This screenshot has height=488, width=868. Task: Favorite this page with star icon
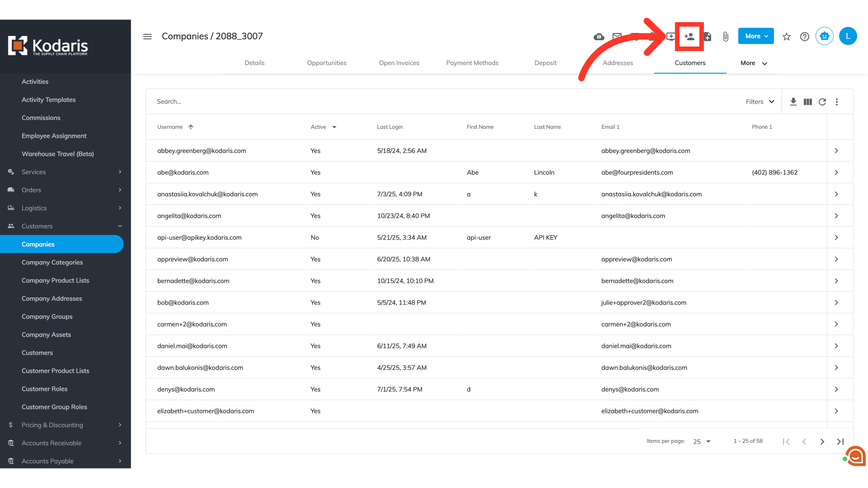click(787, 37)
